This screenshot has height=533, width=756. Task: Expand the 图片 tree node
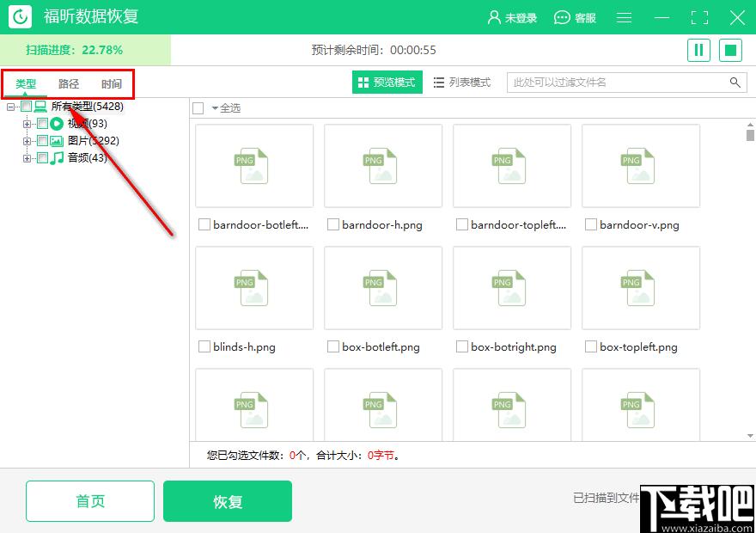point(27,141)
